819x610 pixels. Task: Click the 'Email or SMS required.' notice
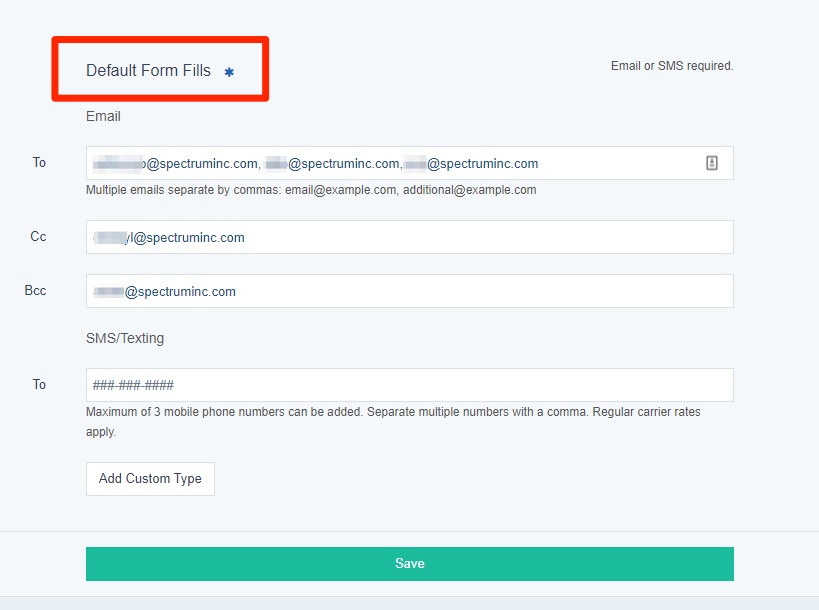point(671,66)
